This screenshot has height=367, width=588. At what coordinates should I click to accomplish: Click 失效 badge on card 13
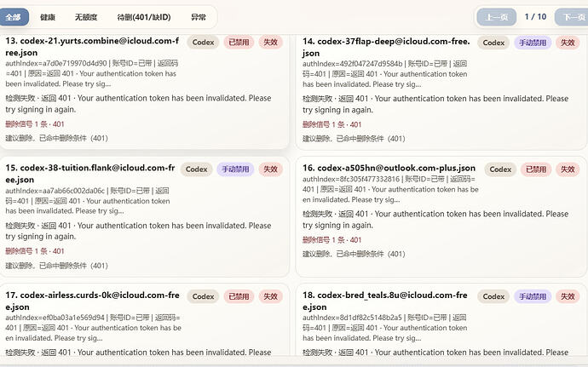tap(270, 43)
